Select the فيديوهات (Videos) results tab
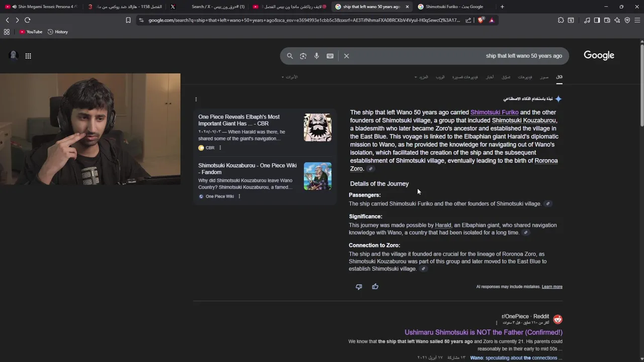Viewport: 644px width, 362px height. [x=525, y=77]
